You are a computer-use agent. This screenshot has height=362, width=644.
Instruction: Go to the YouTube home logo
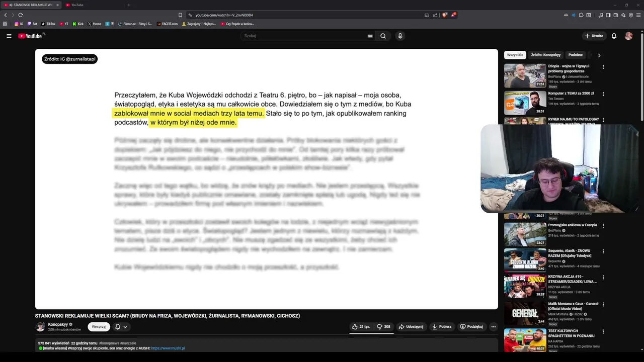[30, 36]
